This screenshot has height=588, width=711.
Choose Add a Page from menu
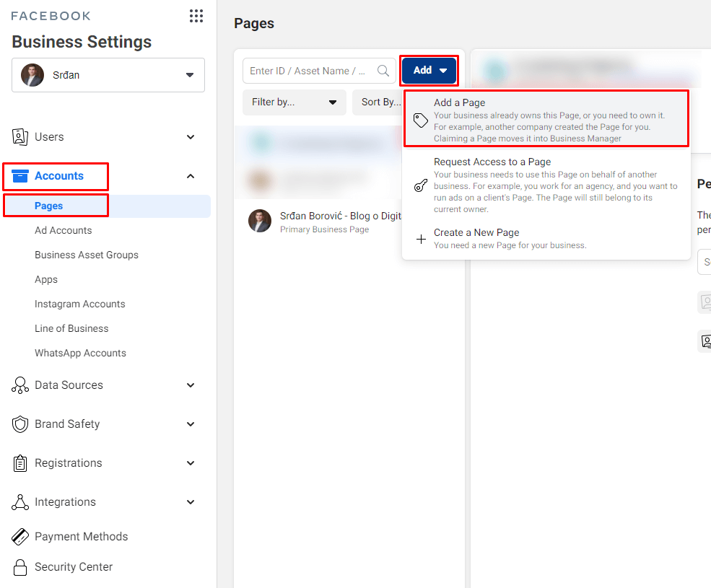[546, 120]
